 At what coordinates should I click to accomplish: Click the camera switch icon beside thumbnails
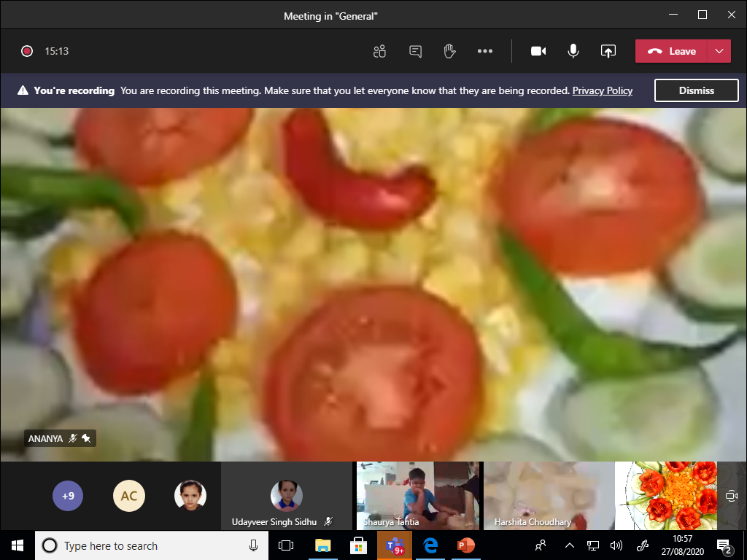click(731, 496)
